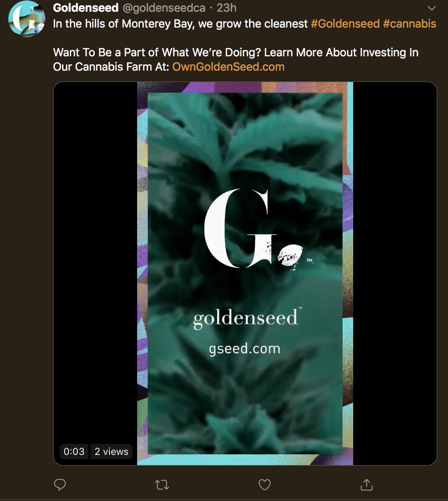Click the @goldenseedca handle
The image size is (448, 501).
pos(164,8)
